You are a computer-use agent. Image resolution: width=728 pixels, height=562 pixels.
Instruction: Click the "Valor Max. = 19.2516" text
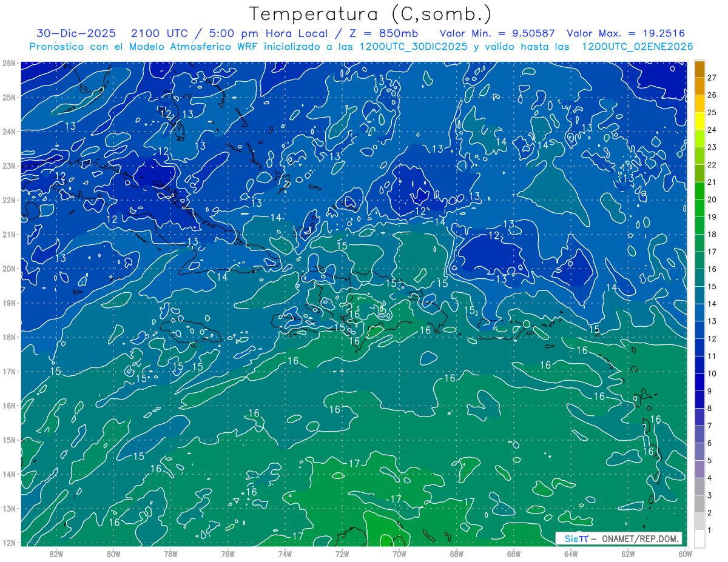pos(626,33)
